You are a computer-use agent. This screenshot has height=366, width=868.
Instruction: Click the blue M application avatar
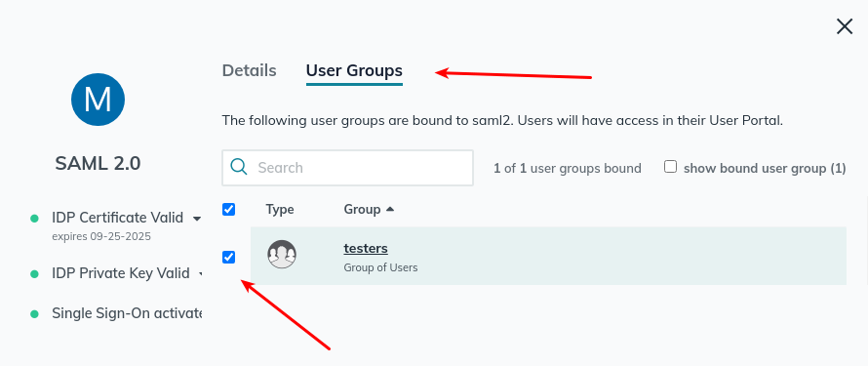point(98,100)
